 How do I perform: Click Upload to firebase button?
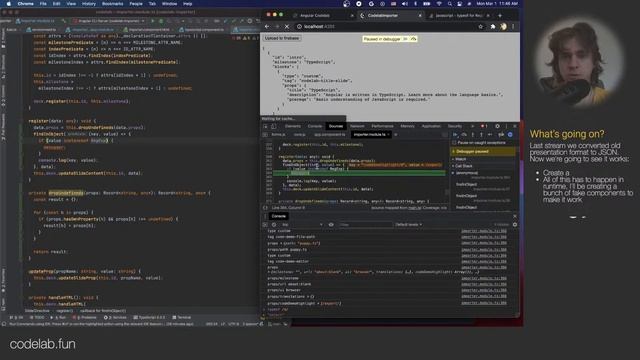click(282, 38)
